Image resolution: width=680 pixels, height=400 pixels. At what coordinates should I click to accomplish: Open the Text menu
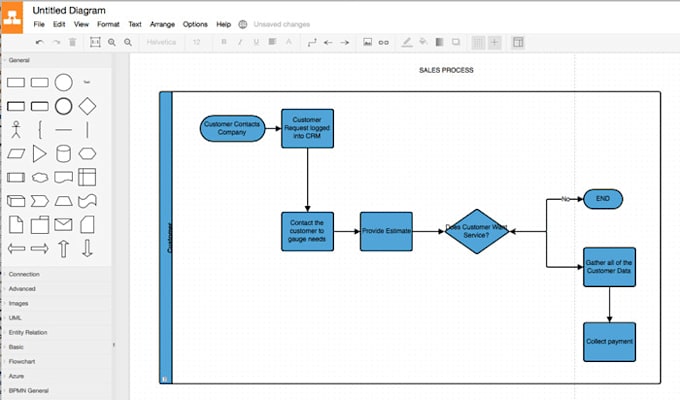tap(135, 24)
